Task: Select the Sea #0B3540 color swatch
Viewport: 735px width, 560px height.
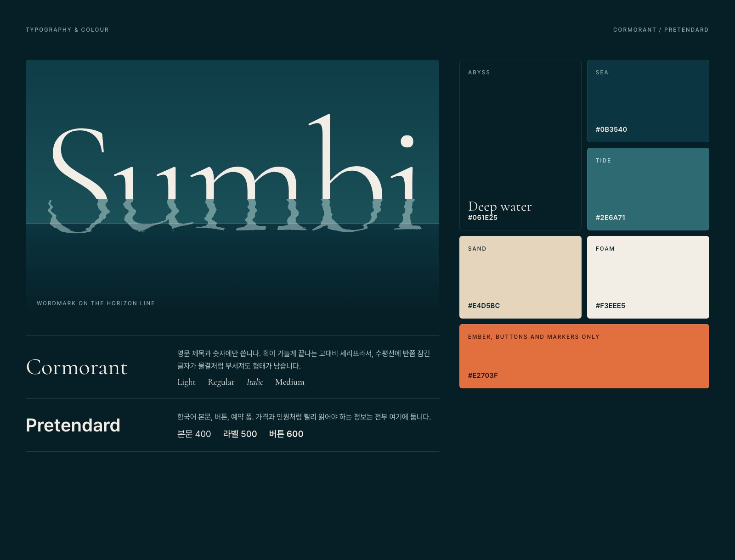Action: (x=648, y=101)
